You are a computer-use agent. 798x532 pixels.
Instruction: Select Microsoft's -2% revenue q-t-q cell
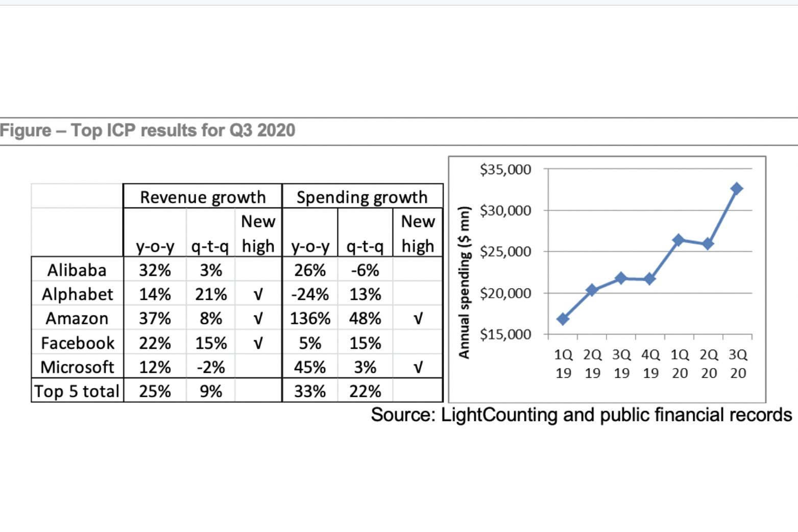(x=211, y=367)
